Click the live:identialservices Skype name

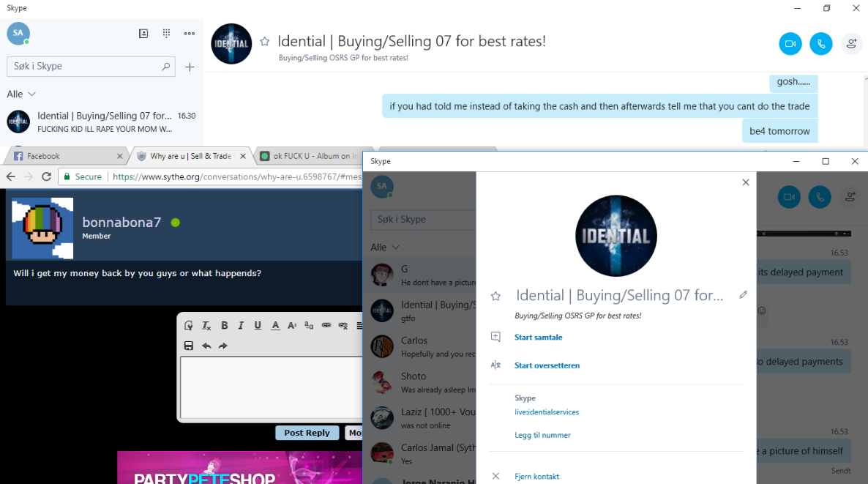547,412
